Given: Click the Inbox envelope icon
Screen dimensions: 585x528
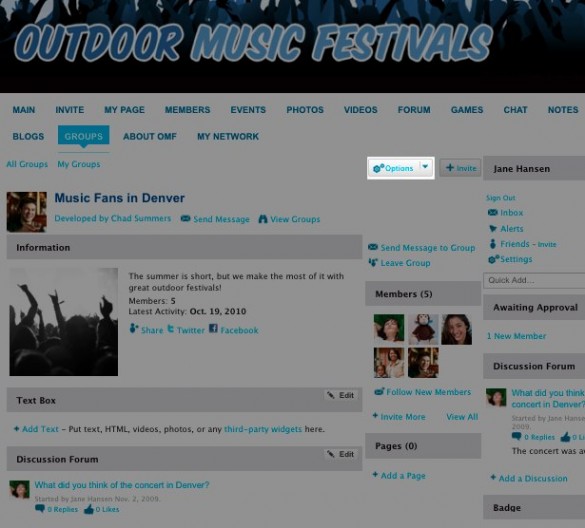Looking at the screenshot, I should click(x=492, y=212).
